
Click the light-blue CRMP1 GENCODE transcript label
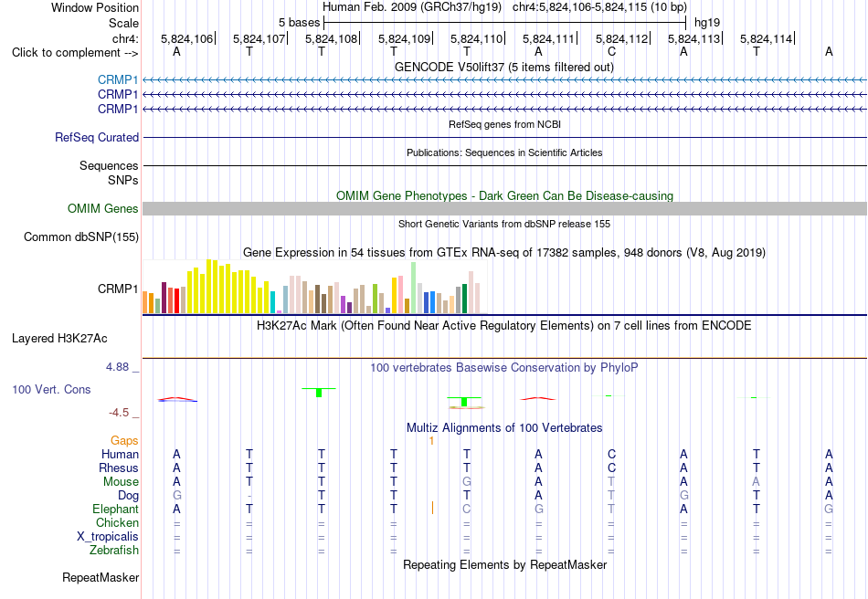tap(118, 80)
